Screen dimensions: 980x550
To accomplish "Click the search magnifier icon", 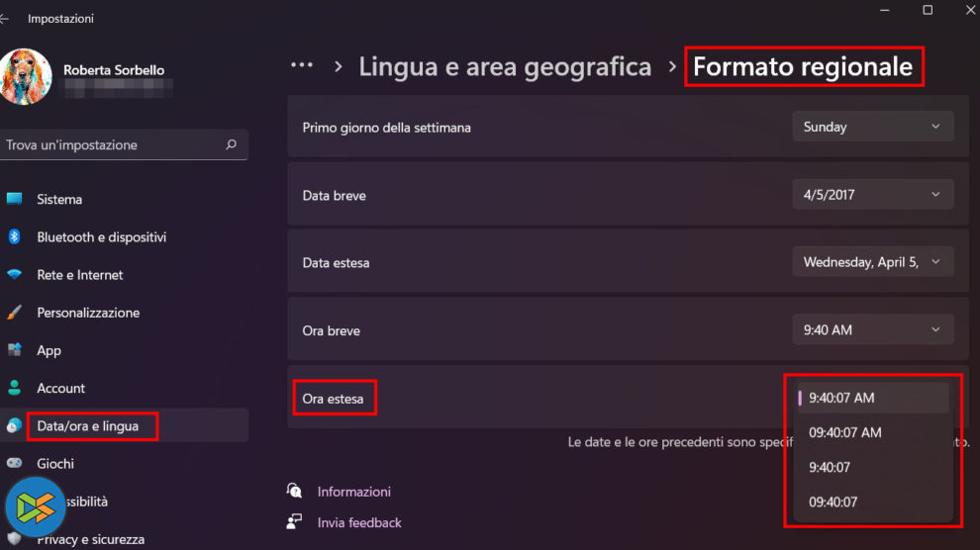I will 232,144.
